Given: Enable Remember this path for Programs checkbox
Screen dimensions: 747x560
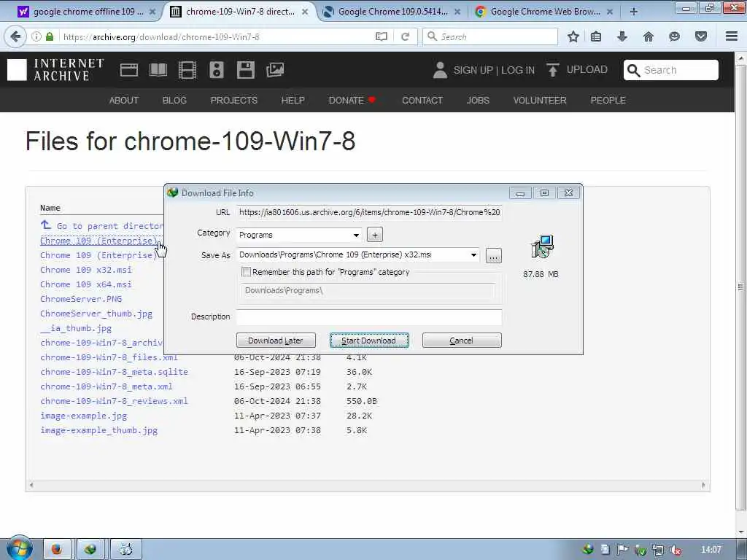Looking at the screenshot, I should (x=246, y=272).
